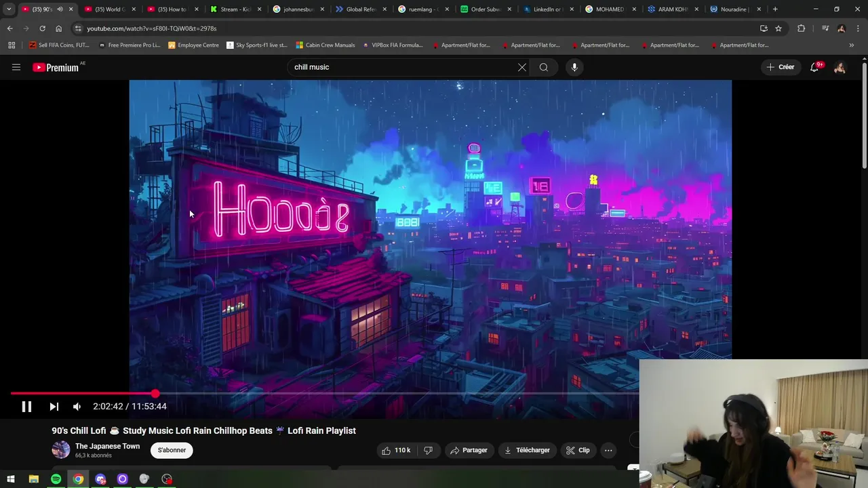Open The Japanese Town channel name link
This screenshot has width=868, height=488.
pos(107,446)
